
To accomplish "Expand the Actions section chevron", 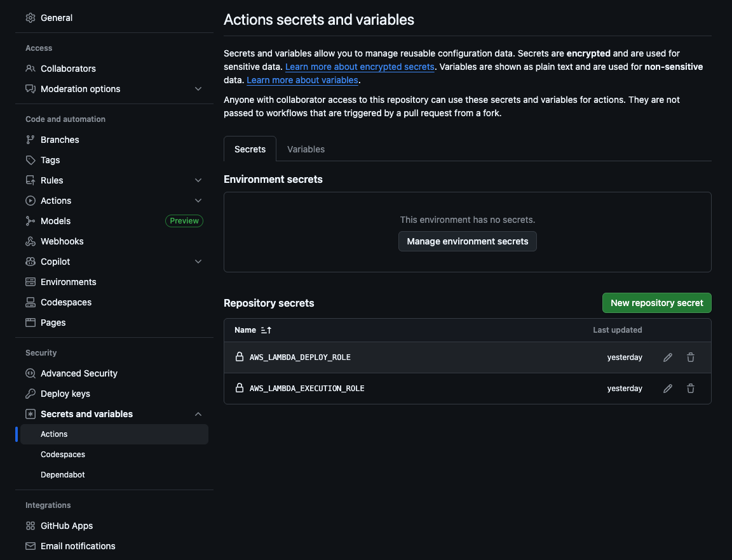I will [198, 200].
